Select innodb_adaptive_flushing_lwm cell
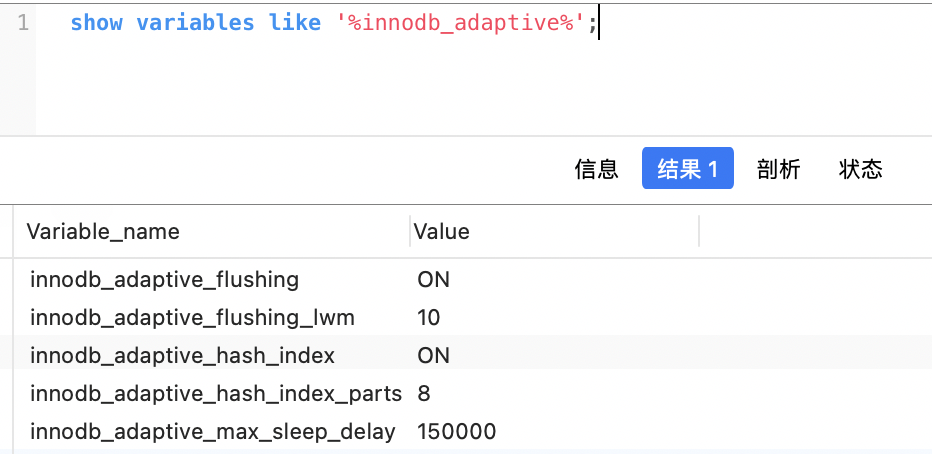 [x=192, y=317]
